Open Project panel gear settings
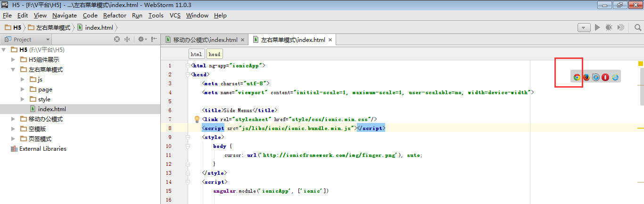The width and height of the screenshot is (644, 204). pyautogui.click(x=141, y=40)
